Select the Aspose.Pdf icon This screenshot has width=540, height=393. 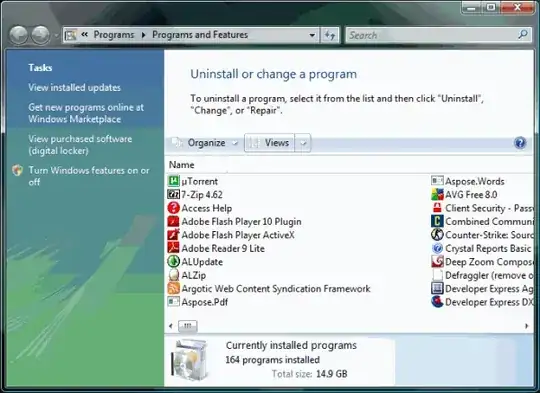174,302
